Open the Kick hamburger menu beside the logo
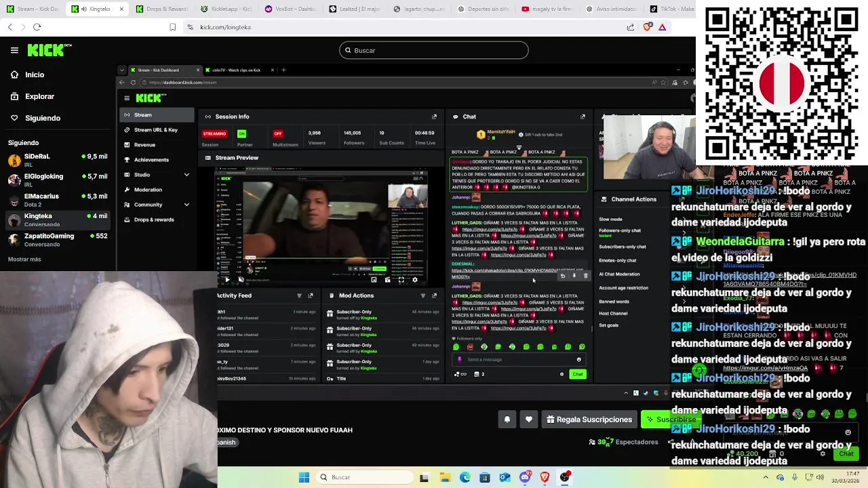This screenshot has height=488, width=868. 14,50
